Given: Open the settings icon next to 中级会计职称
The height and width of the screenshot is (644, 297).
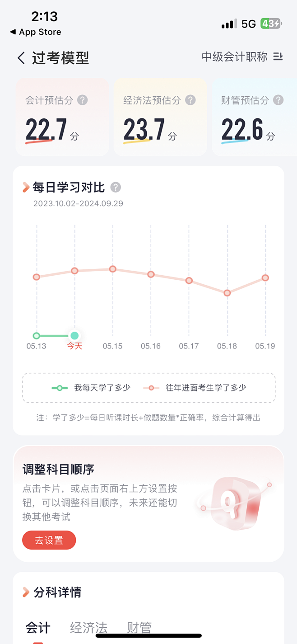Looking at the screenshot, I should [x=278, y=56].
